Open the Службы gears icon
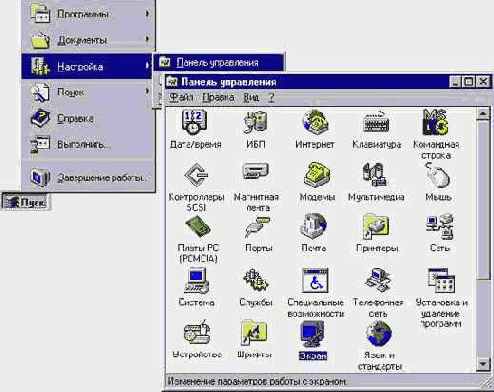Screen dimensions: 494x392 coord(256,281)
